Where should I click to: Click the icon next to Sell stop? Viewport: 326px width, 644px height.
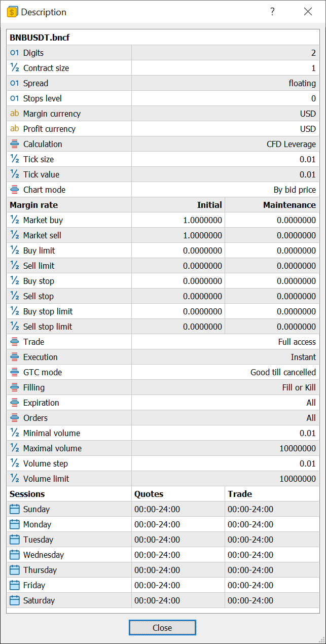tap(14, 296)
